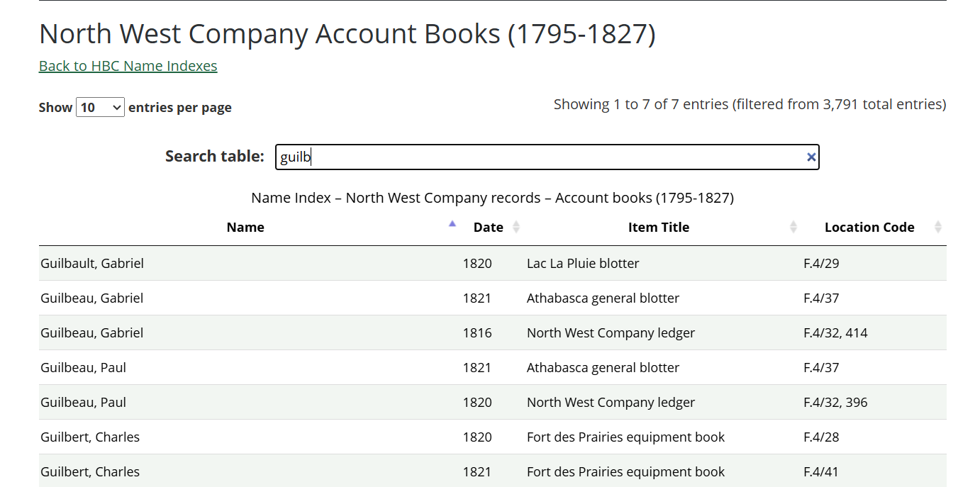This screenshot has height=487, width=980.
Task: Open the entries per page dropdown
Action: pyautogui.click(x=99, y=107)
